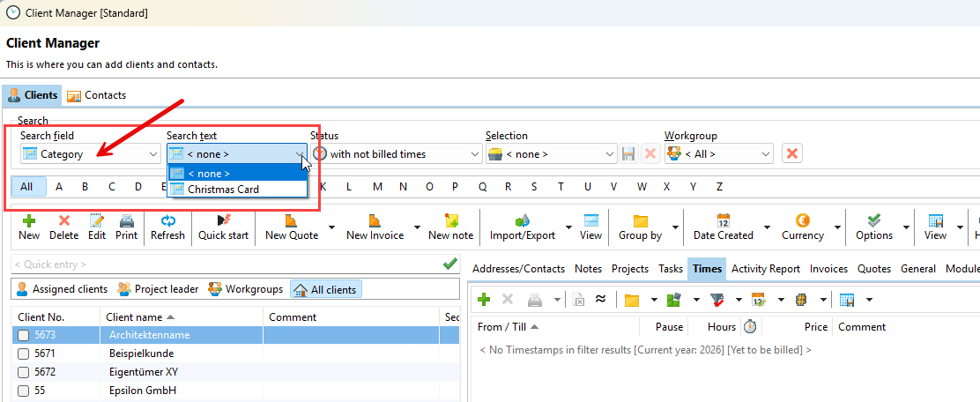Click the Quick entry input field
This screenshot has width=980, height=402.
(x=225, y=264)
